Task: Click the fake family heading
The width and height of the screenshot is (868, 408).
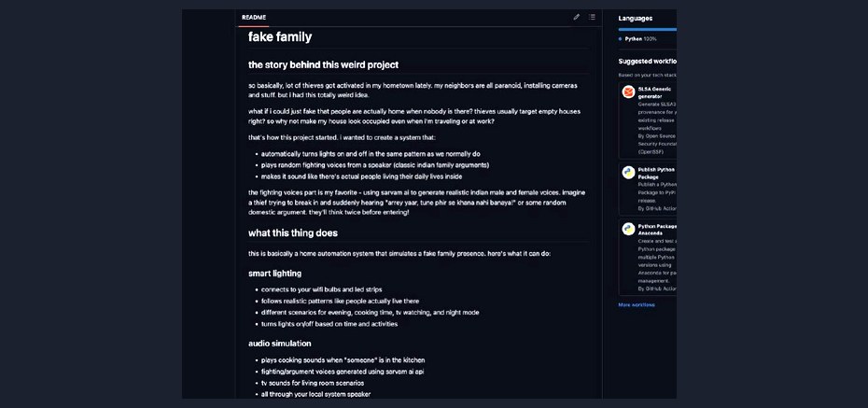Action: [x=280, y=37]
